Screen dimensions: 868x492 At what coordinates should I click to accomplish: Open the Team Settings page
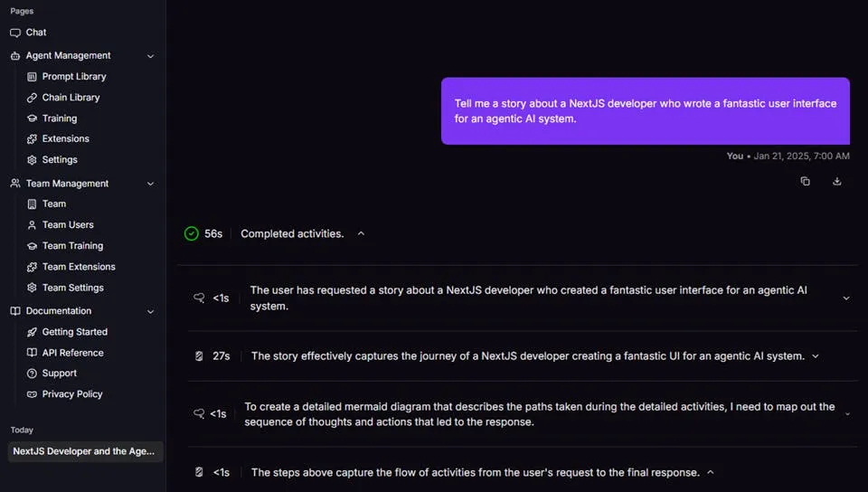tap(72, 288)
